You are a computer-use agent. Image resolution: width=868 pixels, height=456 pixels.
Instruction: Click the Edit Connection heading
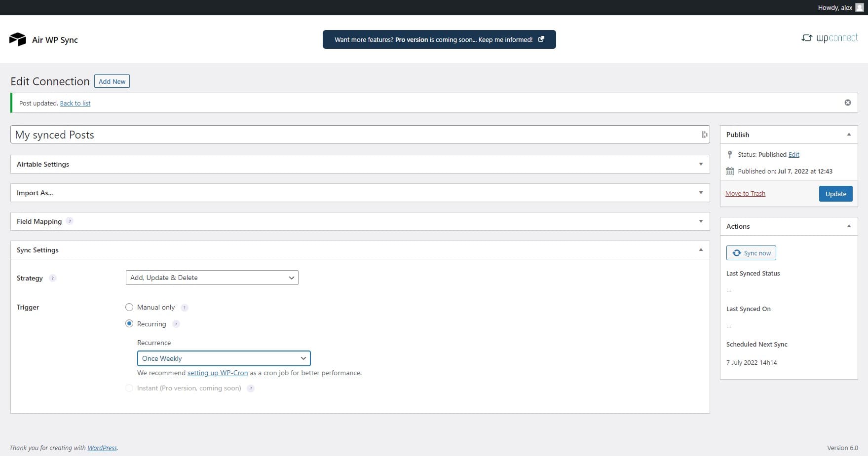[x=50, y=81]
